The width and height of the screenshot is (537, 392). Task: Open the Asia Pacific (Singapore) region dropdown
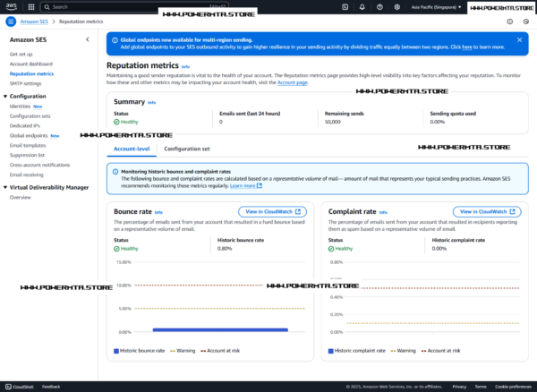click(436, 7)
